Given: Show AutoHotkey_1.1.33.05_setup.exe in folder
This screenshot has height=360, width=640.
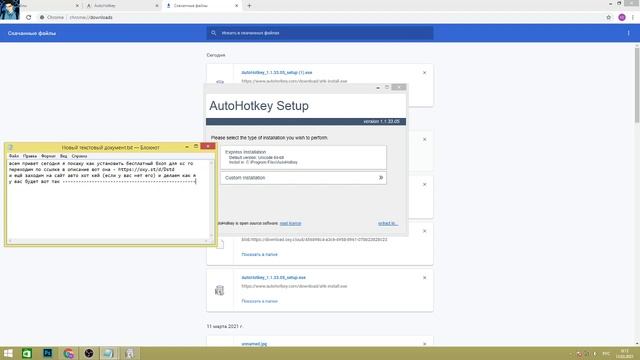Looking at the screenshot, I should click(260, 301).
